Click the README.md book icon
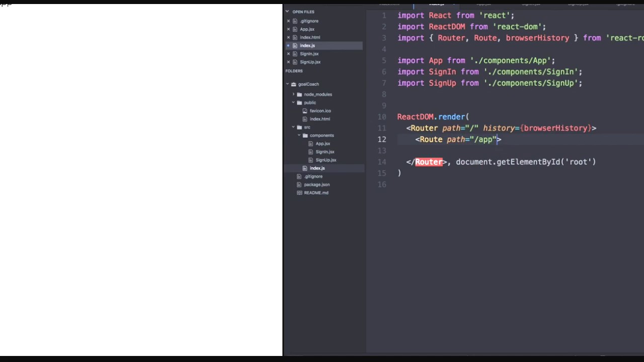644x362 pixels. [299, 193]
